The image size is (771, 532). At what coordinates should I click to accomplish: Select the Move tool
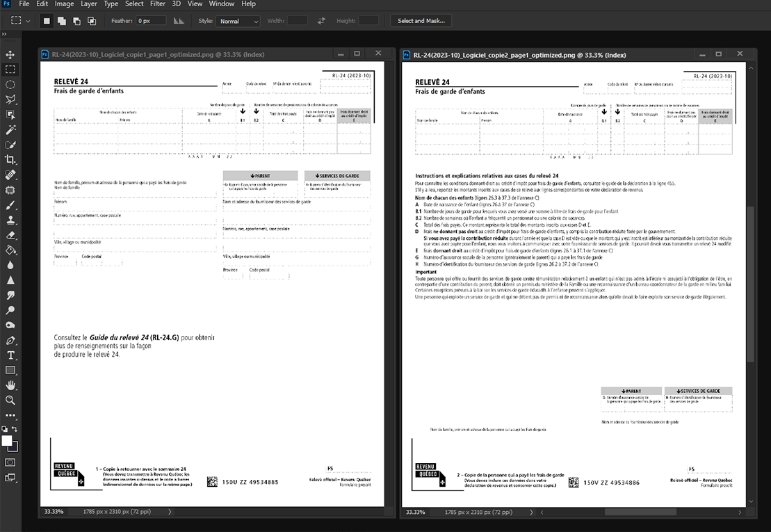coord(10,54)
